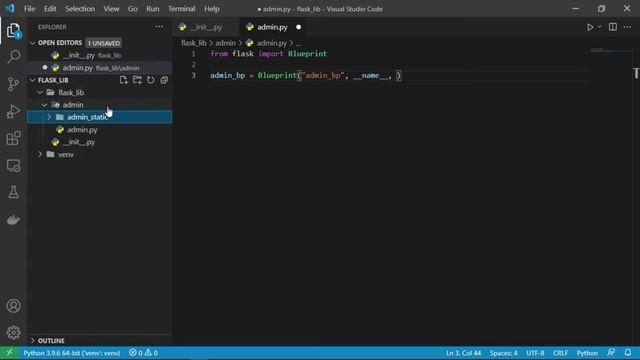
Task: Open the Remote Explorer view
Action: (x=13, y=166)
